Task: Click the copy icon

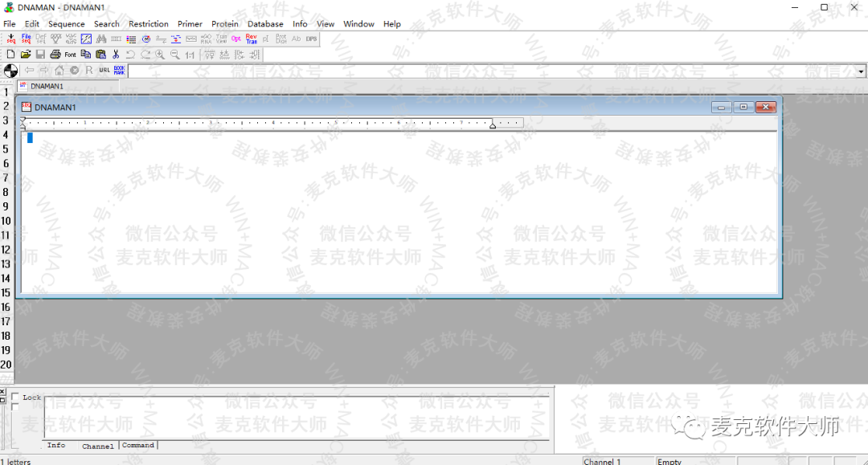Action: [x=85, y=54]
